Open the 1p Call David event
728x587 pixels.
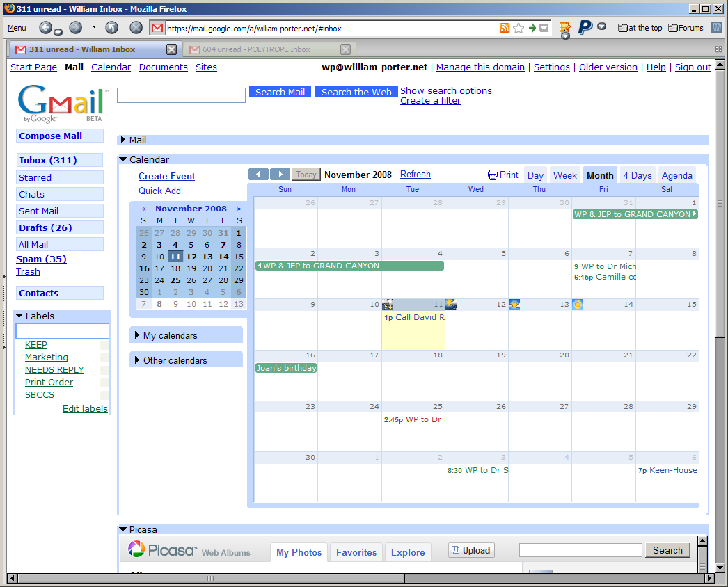[x=413, y=317]
